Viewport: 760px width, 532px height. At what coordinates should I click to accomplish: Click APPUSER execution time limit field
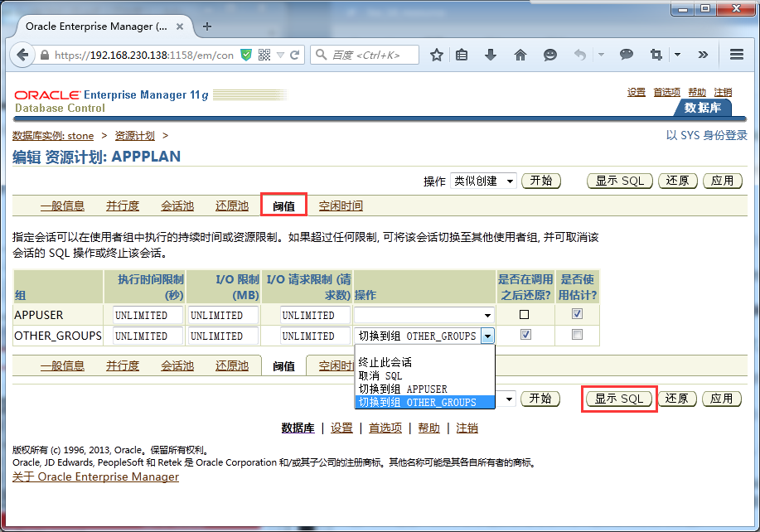(148, 316)
